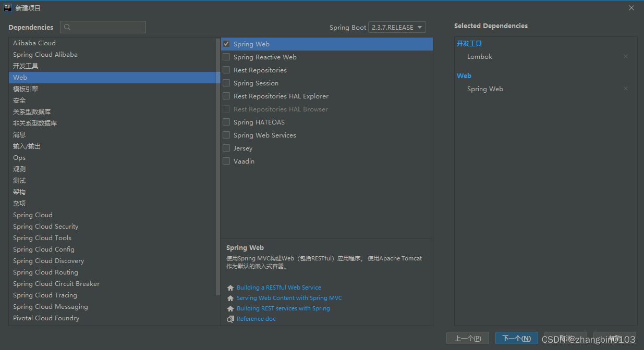Image resolution: width=644 pixels, height=350 pixels.
Task: Tick the Spring Session checkbox
Action: (226, 83)
